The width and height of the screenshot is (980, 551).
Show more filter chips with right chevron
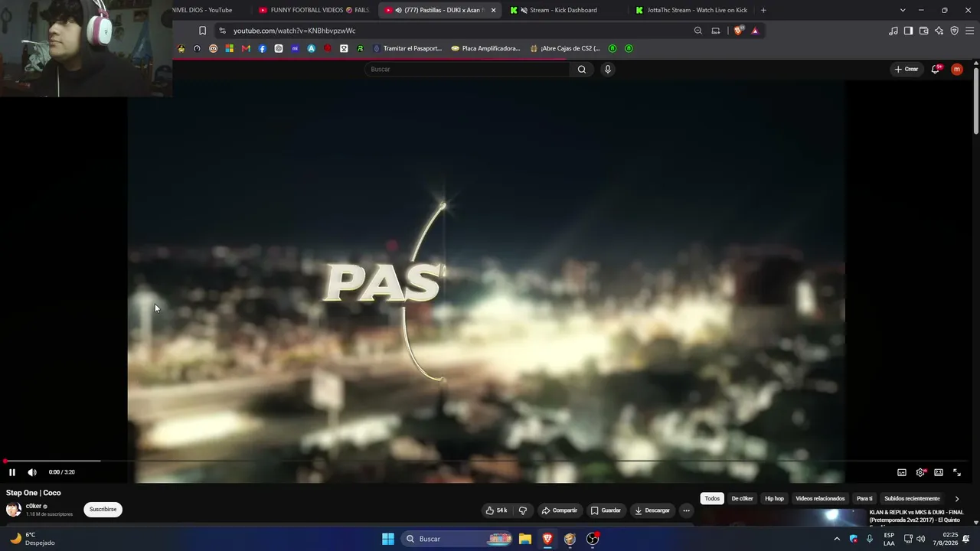click(x=957, y=499)
